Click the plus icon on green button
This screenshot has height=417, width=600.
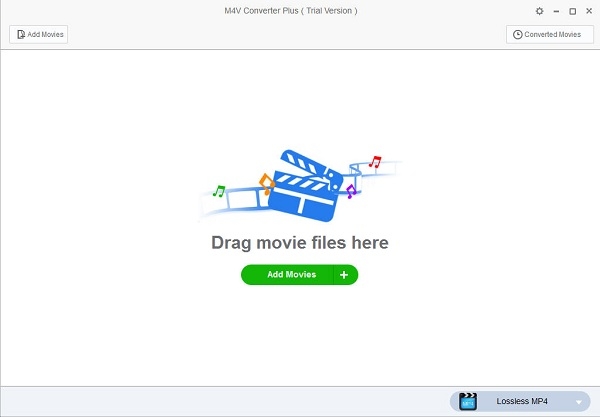tap(344, 275)
